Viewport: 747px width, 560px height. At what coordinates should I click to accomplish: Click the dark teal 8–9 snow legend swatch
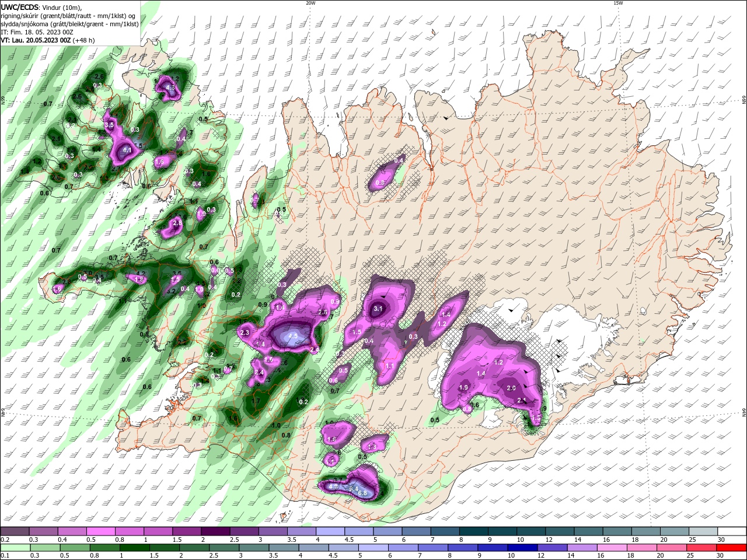coord(474,531)
